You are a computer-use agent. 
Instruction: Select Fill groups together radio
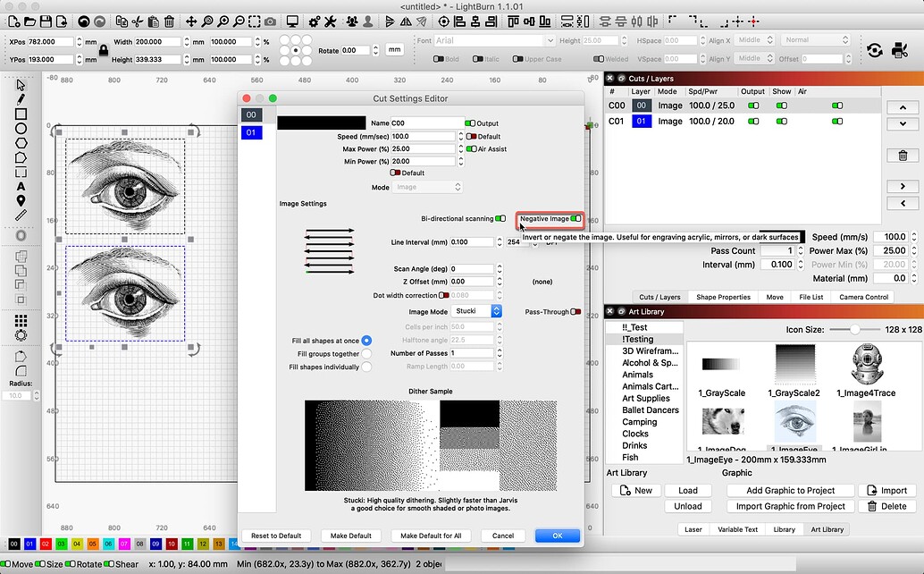pos(366,353)
